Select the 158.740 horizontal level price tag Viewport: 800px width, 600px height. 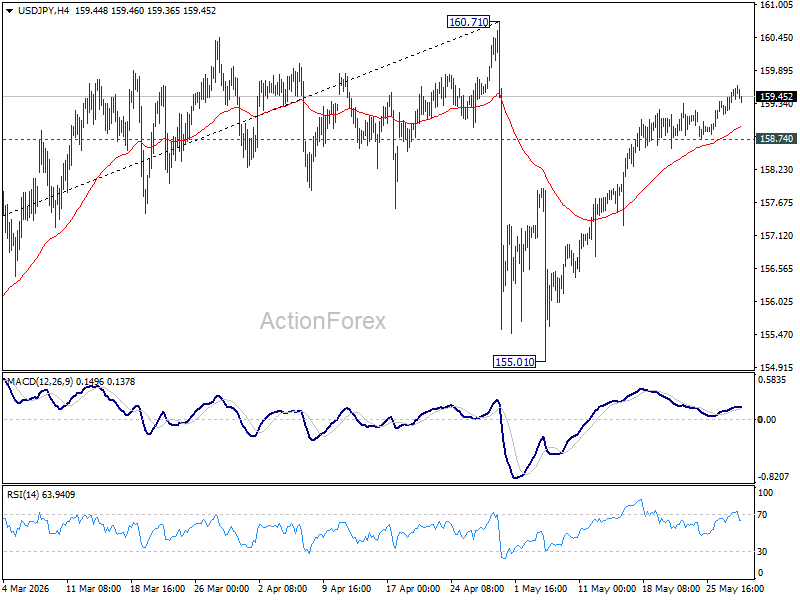pos(777,139)
